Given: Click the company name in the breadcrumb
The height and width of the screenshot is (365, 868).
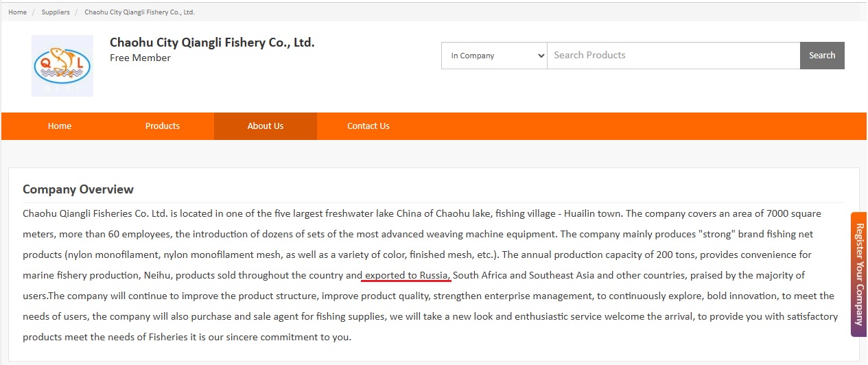Looking at the screenshot, I should coord(139,12).
